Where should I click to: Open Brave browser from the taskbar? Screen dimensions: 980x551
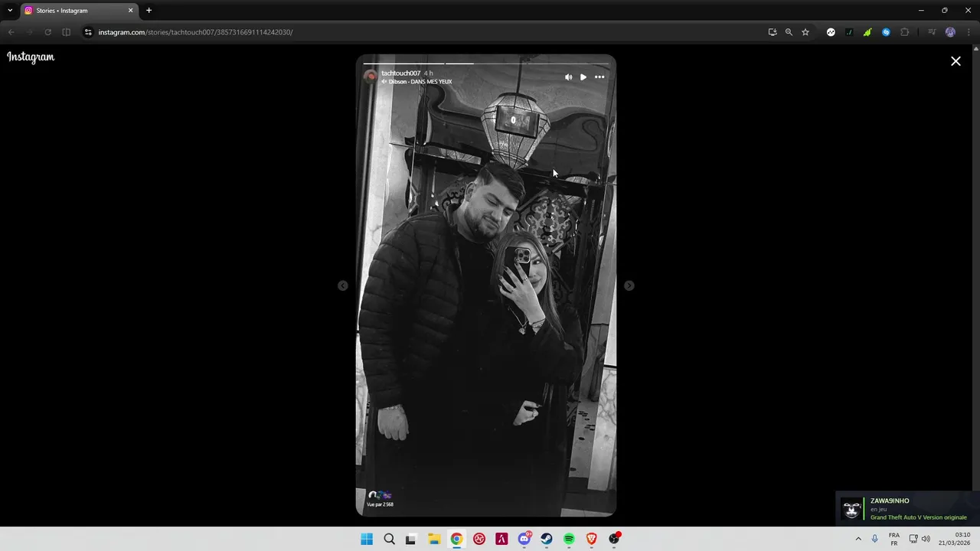[x=591, y=540]
